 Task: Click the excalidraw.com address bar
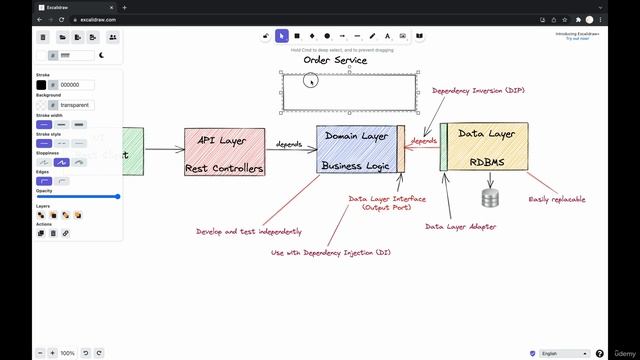[x=302, y=20]
